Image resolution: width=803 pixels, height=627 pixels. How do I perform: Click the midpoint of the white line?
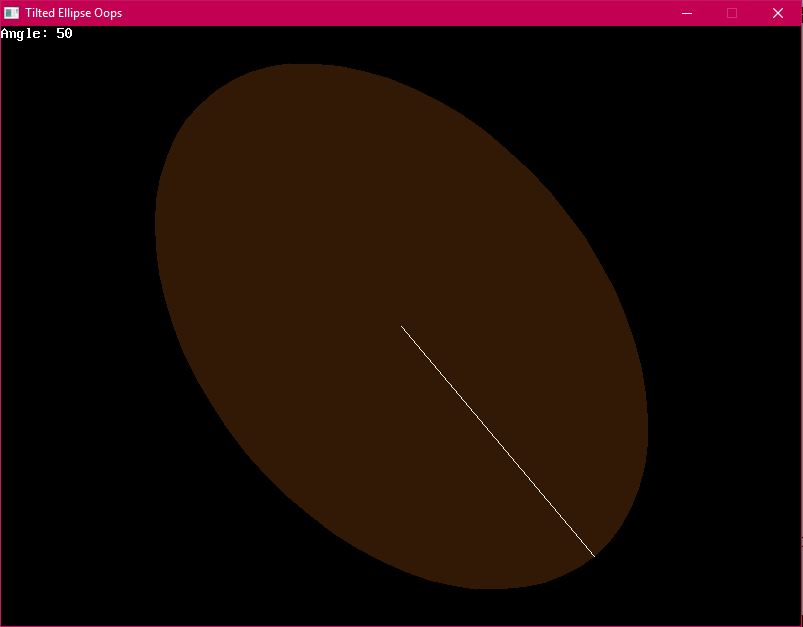pos(498,441)
